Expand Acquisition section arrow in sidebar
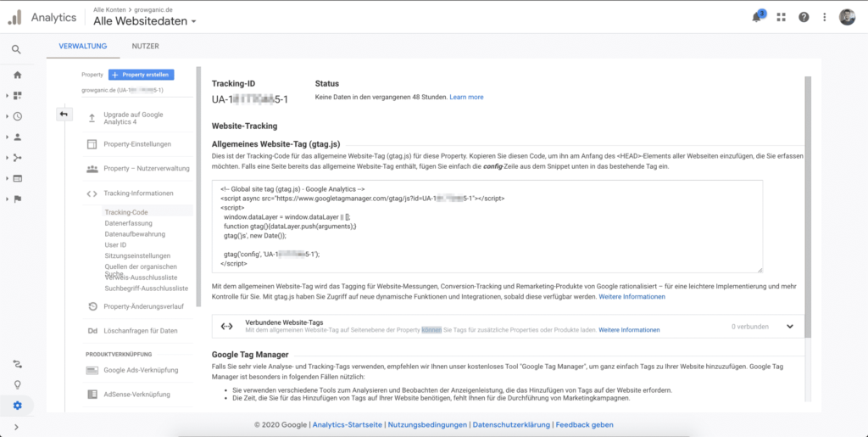Image resolution: width=868 pixels, height=437 pixels. tap(7, 158)
